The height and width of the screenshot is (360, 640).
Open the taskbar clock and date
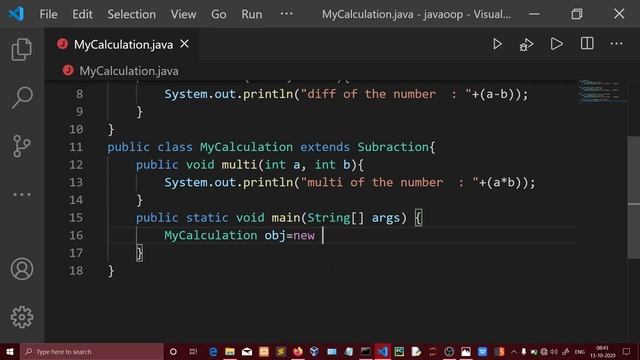pos(603,351)
